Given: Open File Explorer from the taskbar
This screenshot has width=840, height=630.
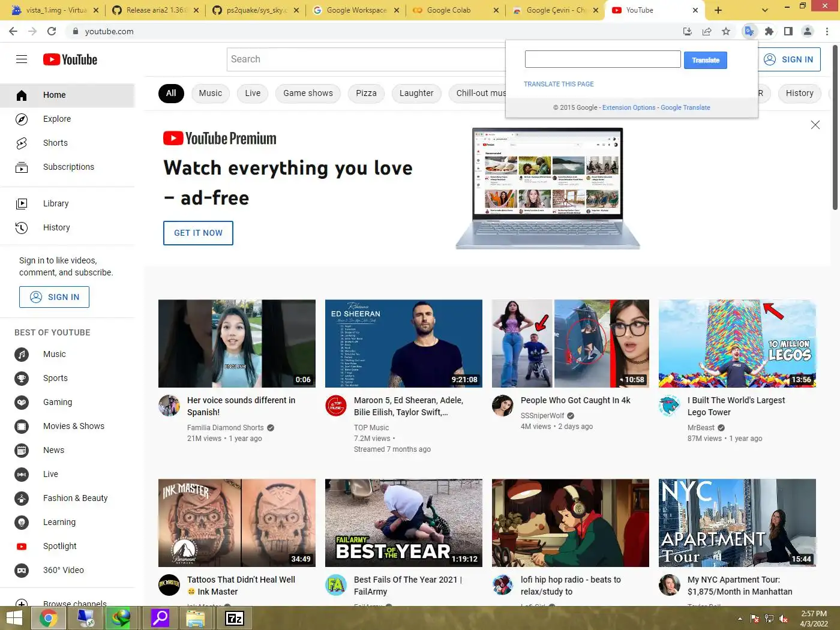Looking at the screenshot, I should [x=196, y=618].
